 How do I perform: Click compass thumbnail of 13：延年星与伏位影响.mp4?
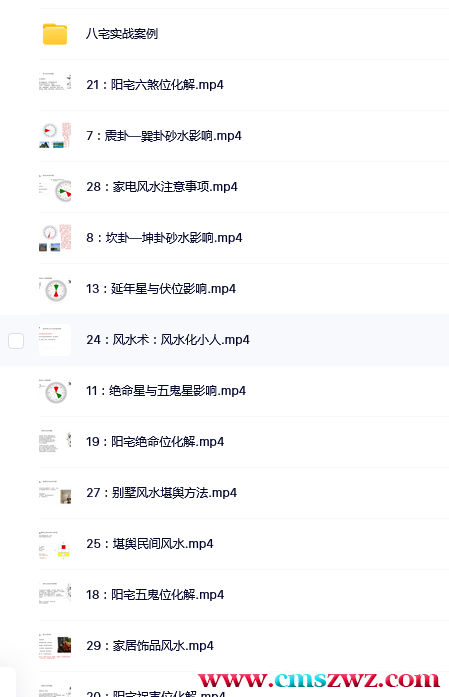coord(55,289)
